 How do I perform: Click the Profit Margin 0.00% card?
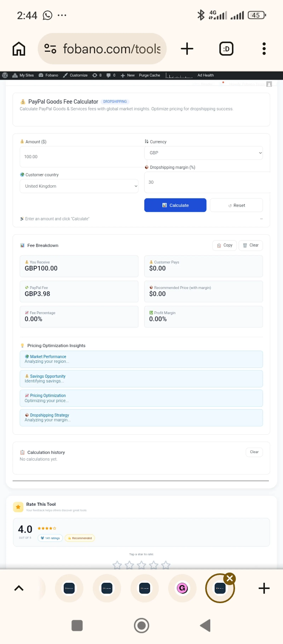203,317
